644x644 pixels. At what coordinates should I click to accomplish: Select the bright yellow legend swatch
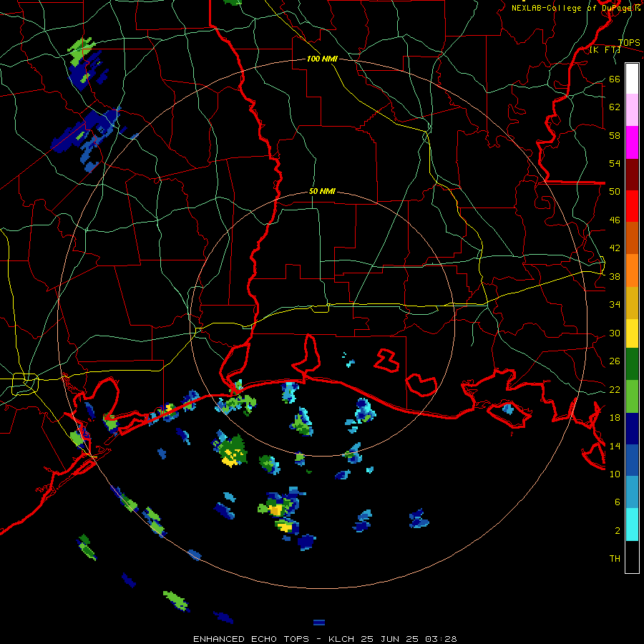coord(632,333)
